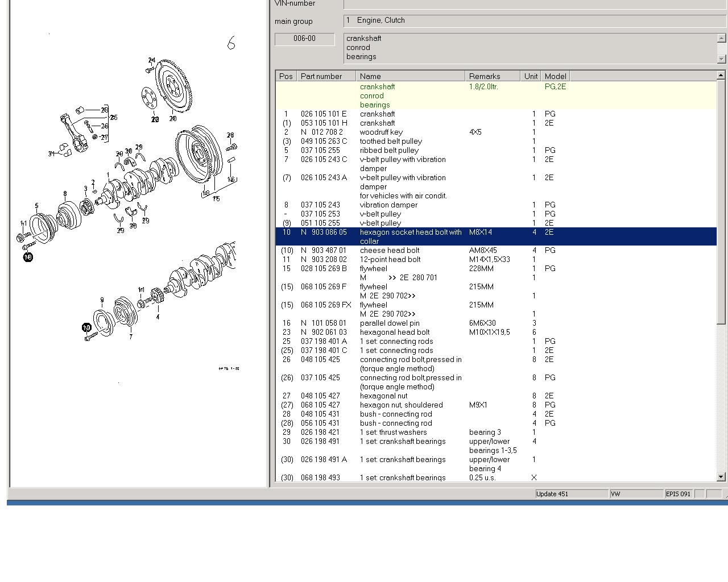Select callout 7 pulley in lower diagram
The image size is (728, 582).
coord(131,336)
